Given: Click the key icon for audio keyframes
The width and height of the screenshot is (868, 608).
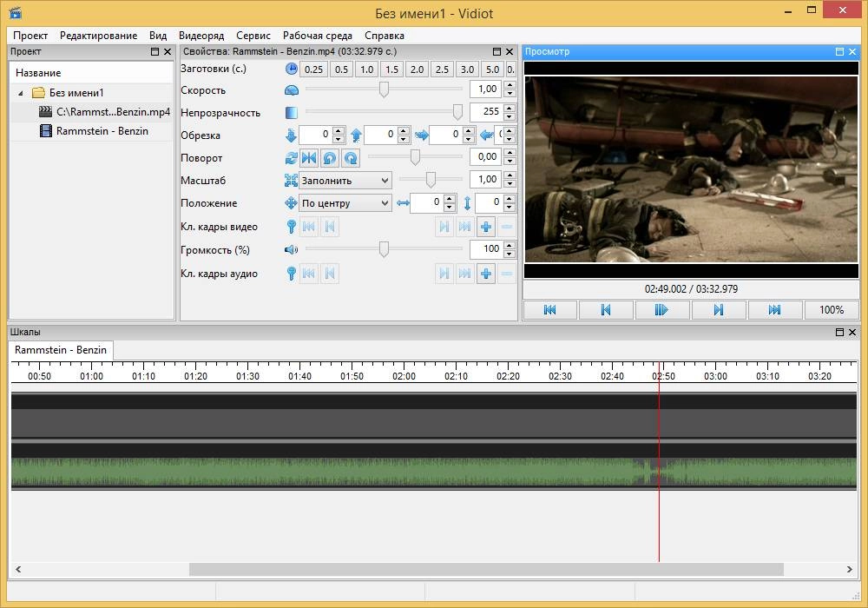Looking at the screenshot, I should (x=291, y=273).
